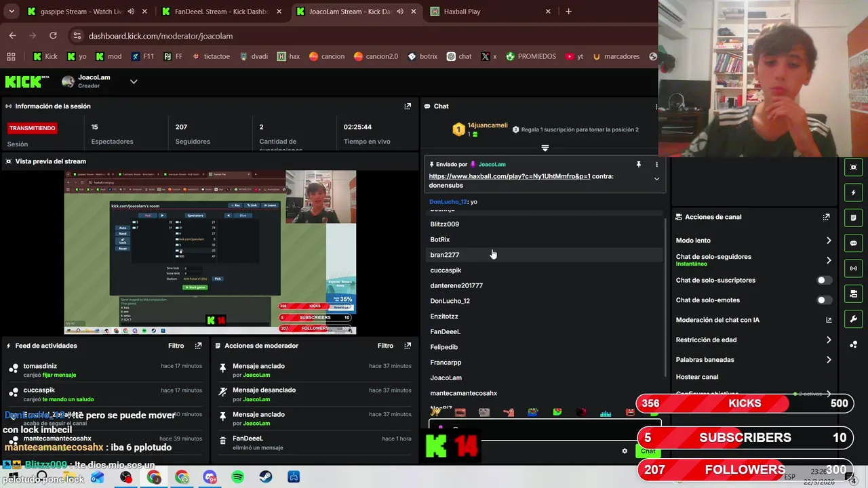Screen dimensions: 868x488
Task: Pop out the Acciones de canal panel
Action: coord(826,217)
